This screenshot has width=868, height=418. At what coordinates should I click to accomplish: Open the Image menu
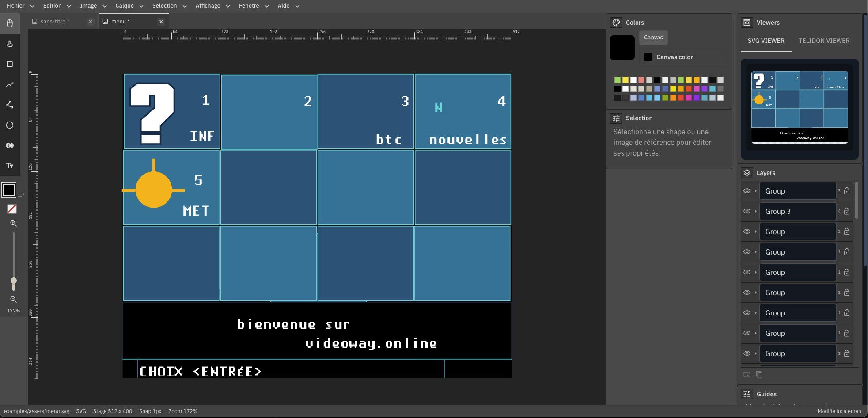[x=93, y=6]
